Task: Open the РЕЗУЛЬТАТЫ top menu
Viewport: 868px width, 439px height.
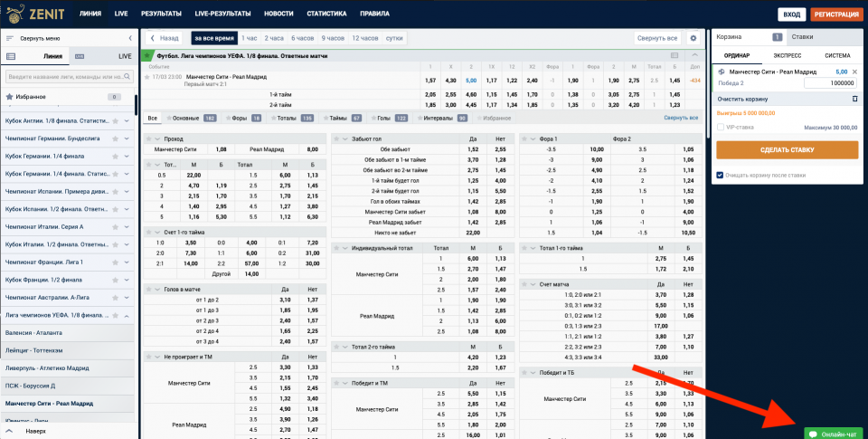Action: [161, 14]
